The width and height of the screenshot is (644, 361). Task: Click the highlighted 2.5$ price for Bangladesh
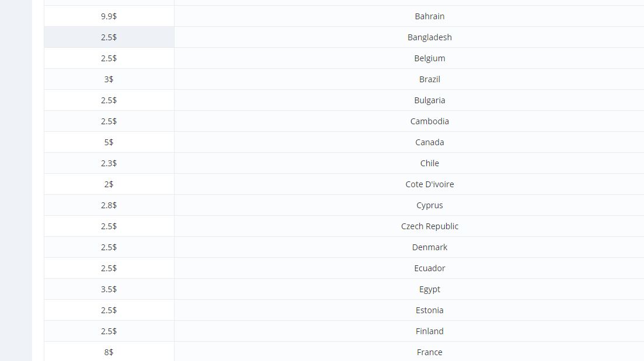coord(109,37)
